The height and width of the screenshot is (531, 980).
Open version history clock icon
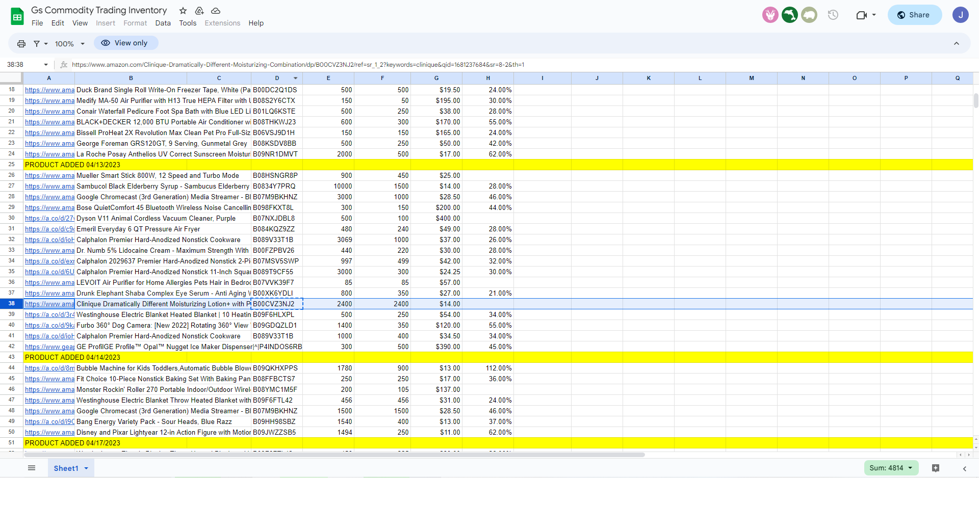833,15
